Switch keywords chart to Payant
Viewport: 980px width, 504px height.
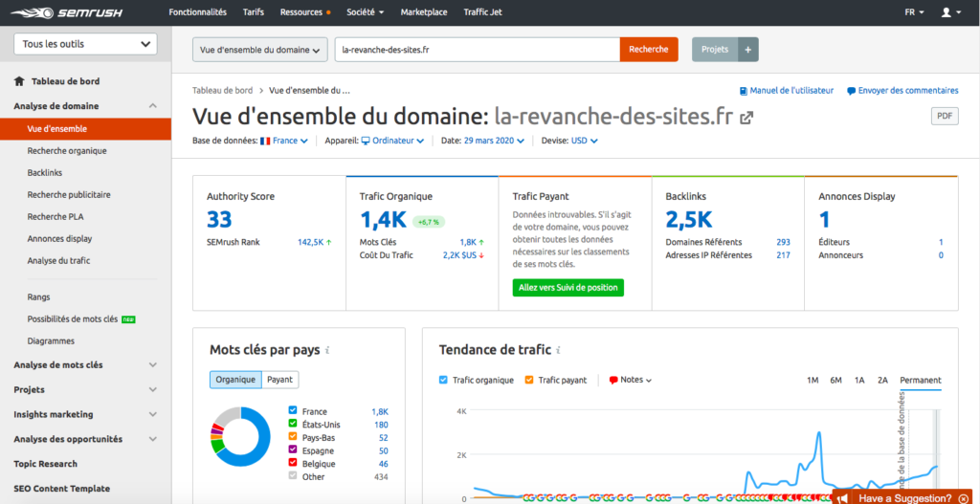[x=280, y=379]
